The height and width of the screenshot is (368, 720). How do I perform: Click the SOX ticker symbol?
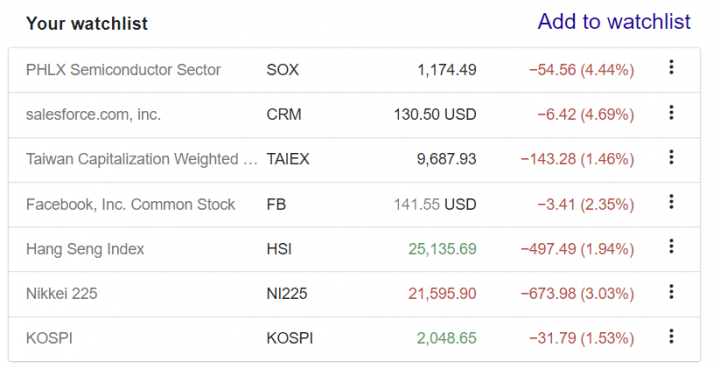click(x=282, y=70)
